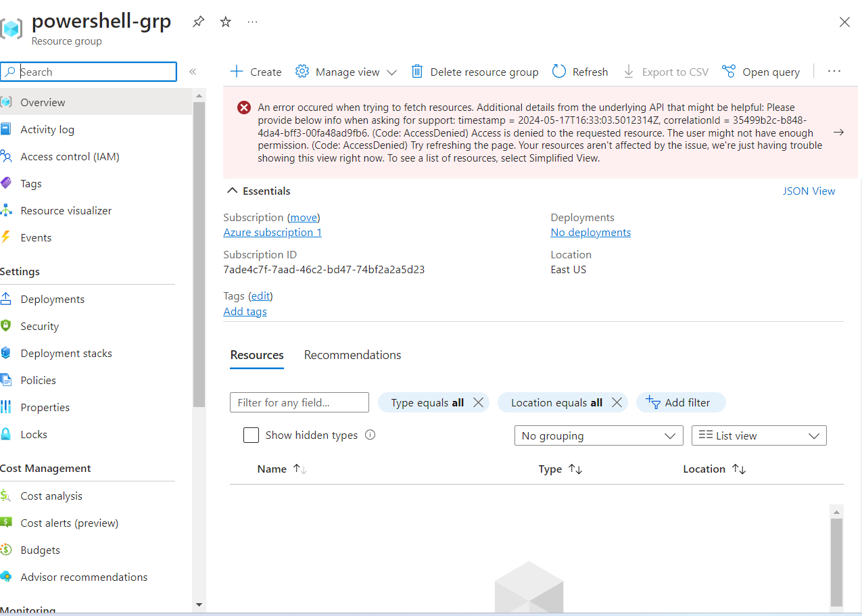Image resolution: width=862 pixels, height=616 pixels.
Task: Open the Security shield icon
Action: [x=6, y=326]
